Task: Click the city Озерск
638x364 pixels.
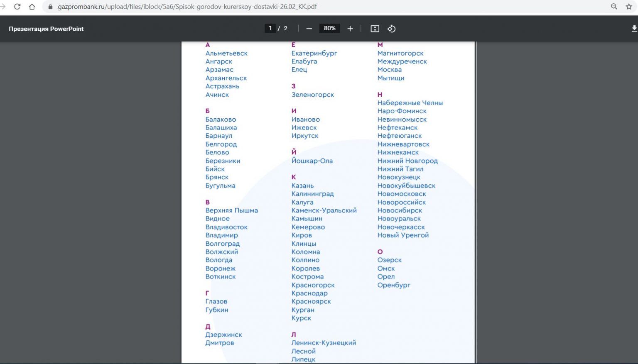Action: (389, 260)
